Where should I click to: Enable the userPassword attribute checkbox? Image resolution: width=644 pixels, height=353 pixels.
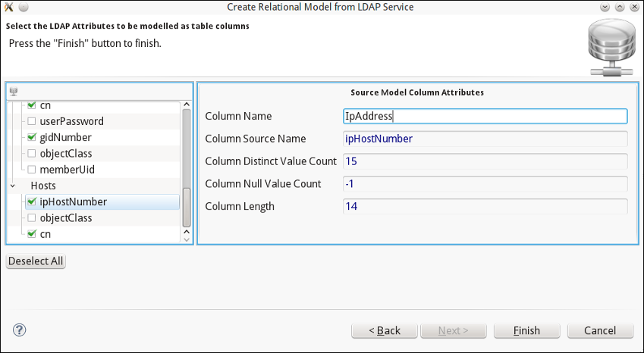pyautogui.click(x=32, y=121)
